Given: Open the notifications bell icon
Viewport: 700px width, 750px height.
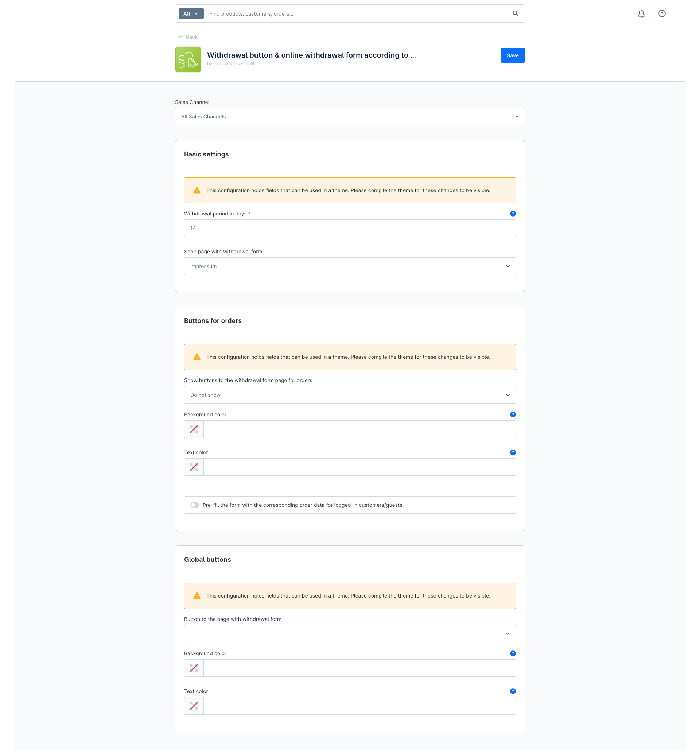Looking at the screenshot, I should 641,14.
